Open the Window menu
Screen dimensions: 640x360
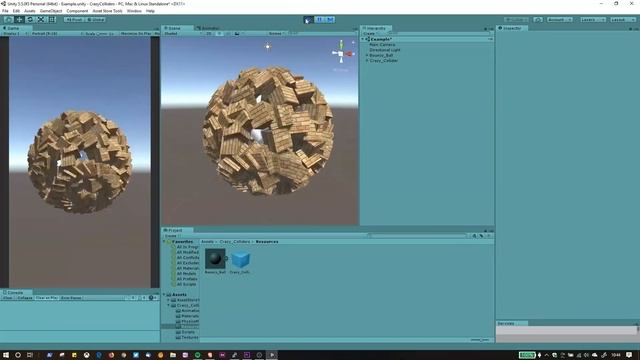134,11
